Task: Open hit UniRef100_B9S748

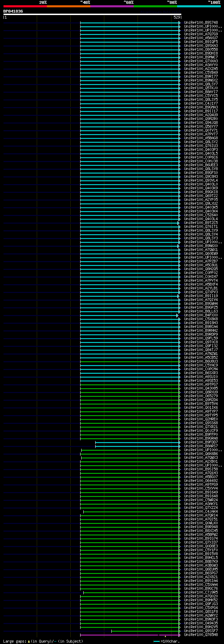Action: pyautogui.click(x=201, y=23)
